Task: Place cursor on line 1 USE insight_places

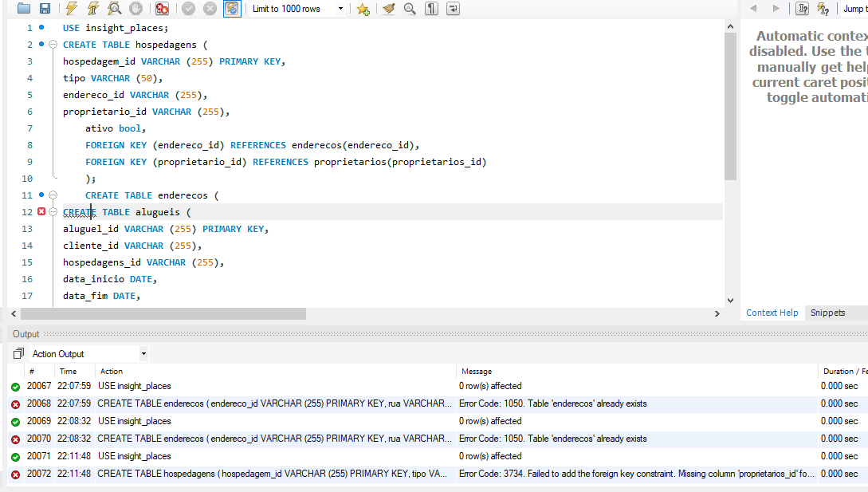Action: [115, 28]
